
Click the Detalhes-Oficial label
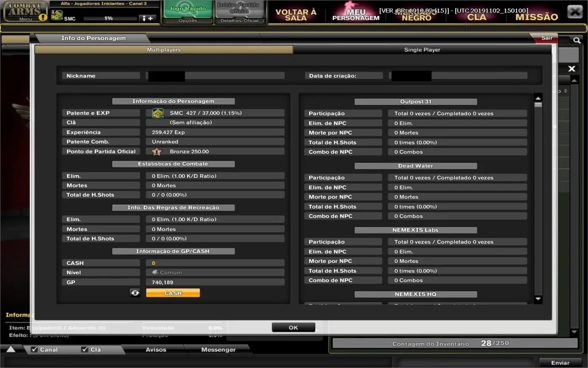(x=240, y=21)
